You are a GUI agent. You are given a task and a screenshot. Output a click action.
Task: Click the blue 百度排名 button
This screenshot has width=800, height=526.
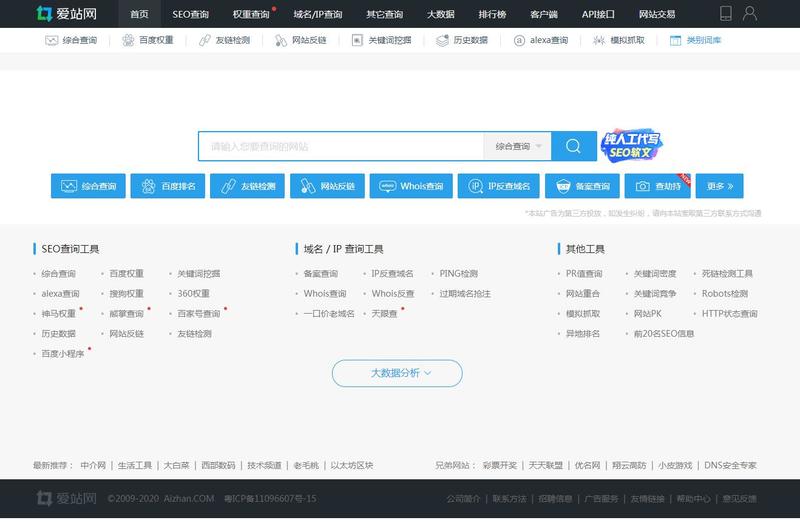pos(167,186)
